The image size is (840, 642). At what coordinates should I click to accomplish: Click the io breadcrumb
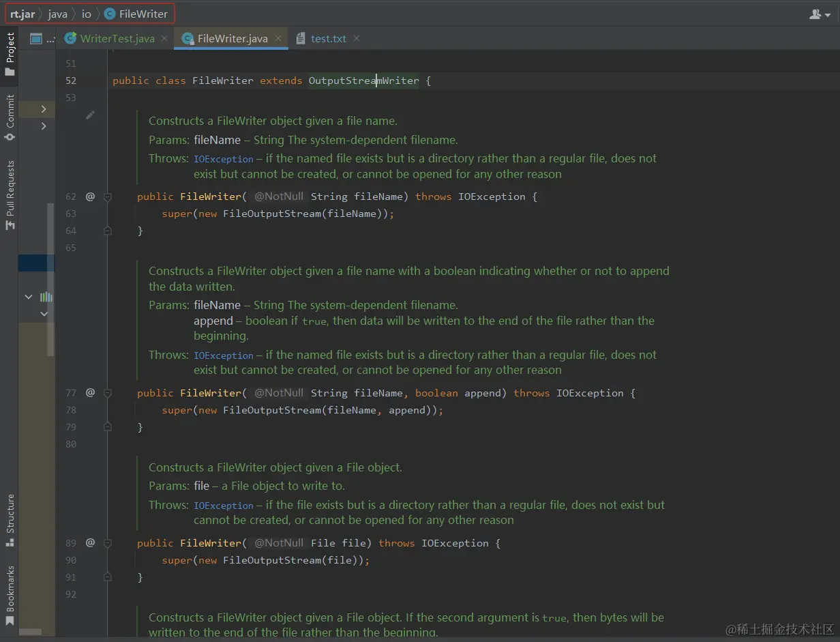click(x=87, y=14)
